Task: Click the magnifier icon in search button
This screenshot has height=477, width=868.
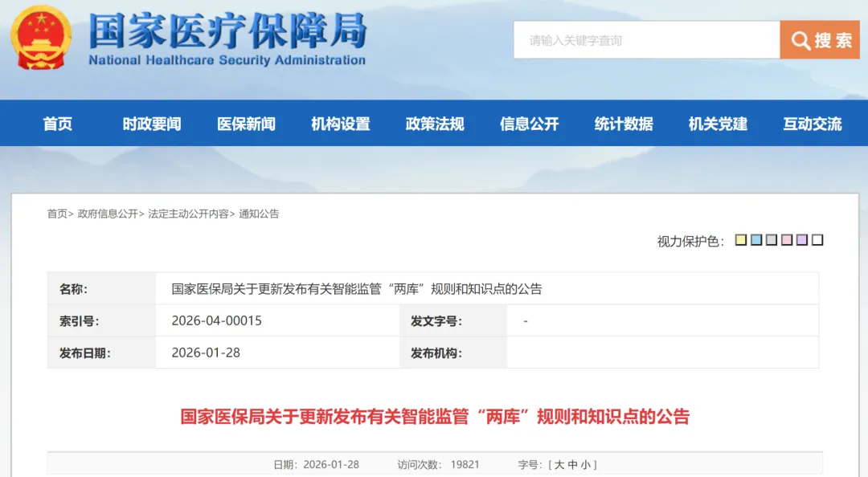Action: 800,40
